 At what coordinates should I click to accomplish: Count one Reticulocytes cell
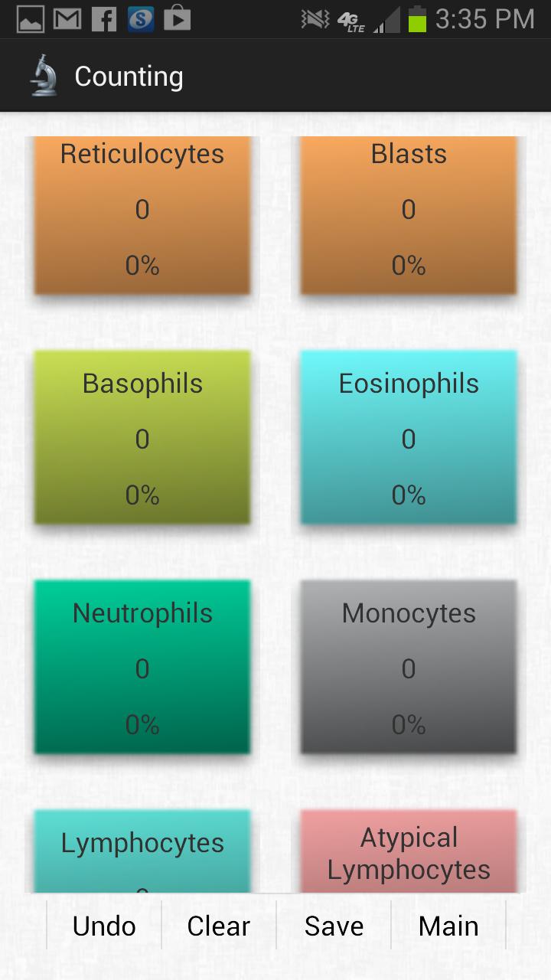tap(142, 214)
